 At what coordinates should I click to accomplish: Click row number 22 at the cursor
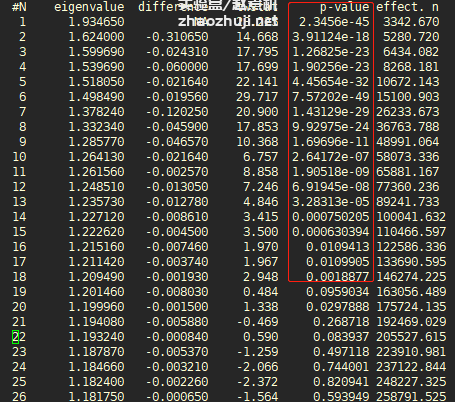click(19, 337)
